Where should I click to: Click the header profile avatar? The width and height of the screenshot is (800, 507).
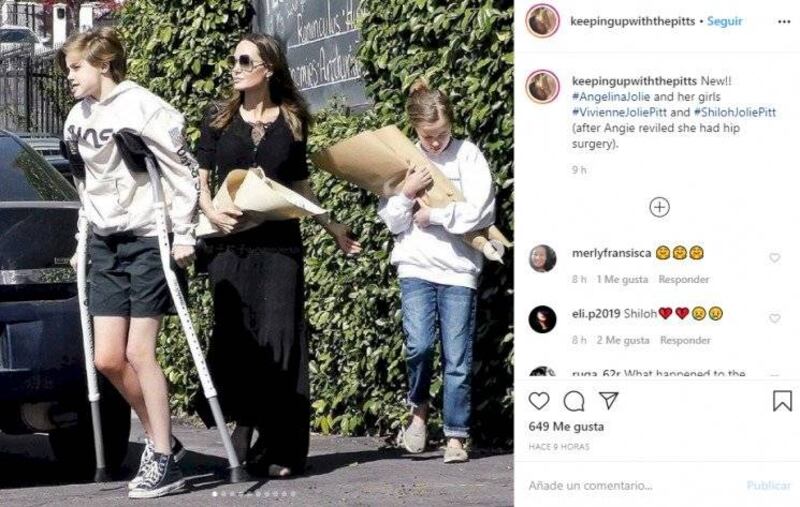point(542,21)
